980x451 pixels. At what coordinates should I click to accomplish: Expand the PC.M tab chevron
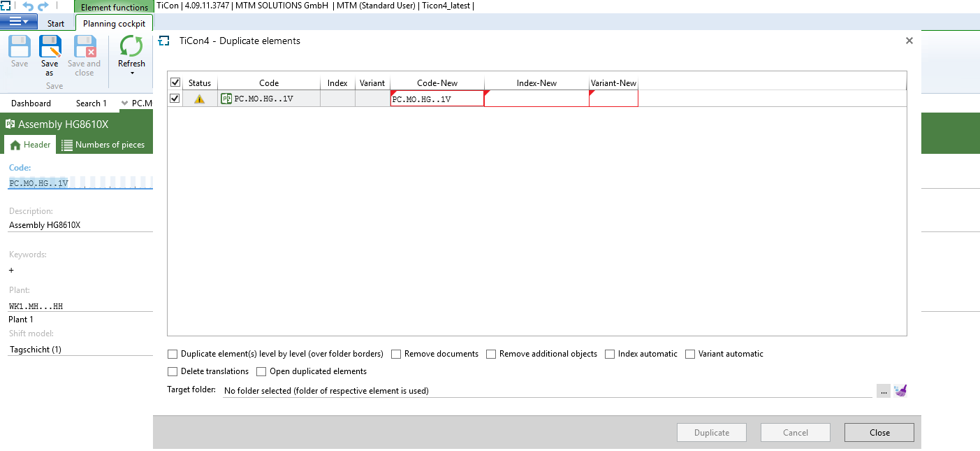coord(124,103)
